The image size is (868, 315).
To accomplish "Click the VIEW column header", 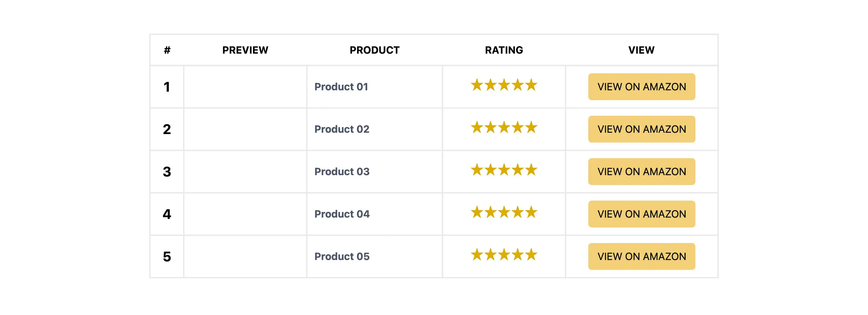I will pyautogui.click(x=641, y=50).
